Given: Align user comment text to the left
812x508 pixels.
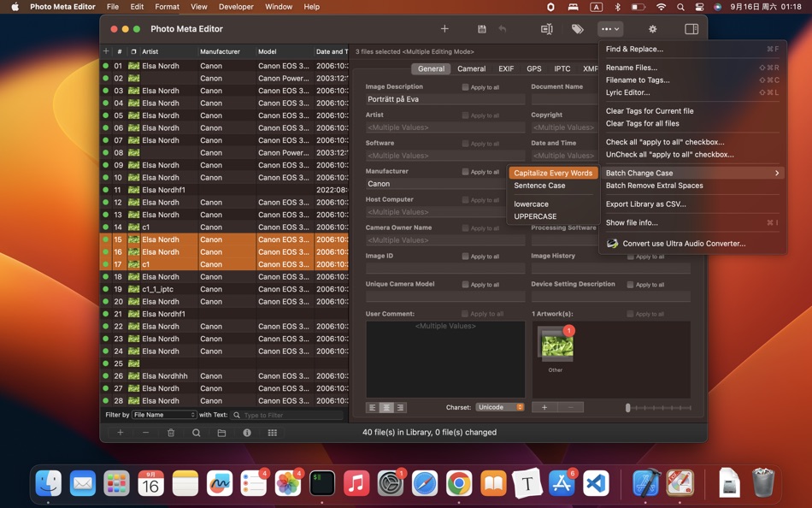Looking at the screenshot, I should pyautogui.click(x=373, y=407).
